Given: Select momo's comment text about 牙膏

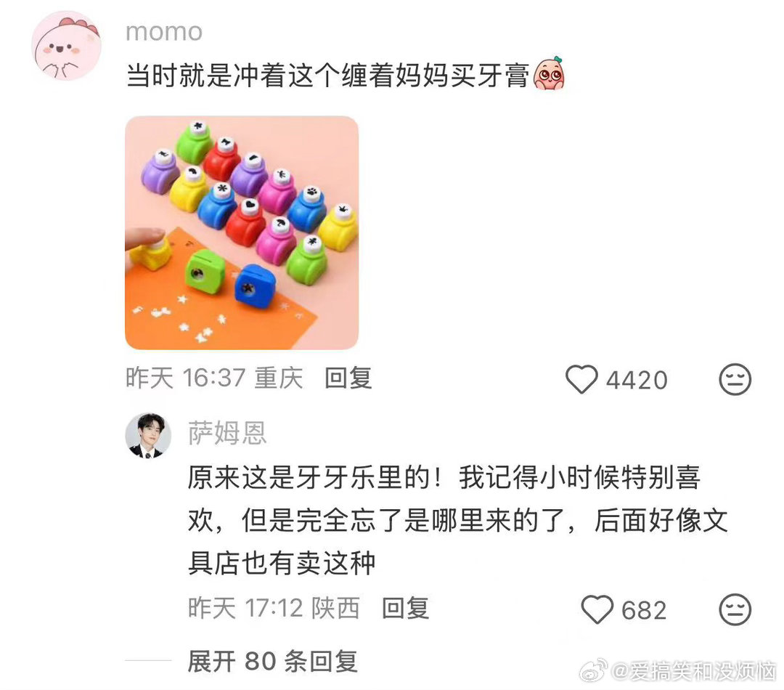Looking at the screenshot, I should (327, 76).
